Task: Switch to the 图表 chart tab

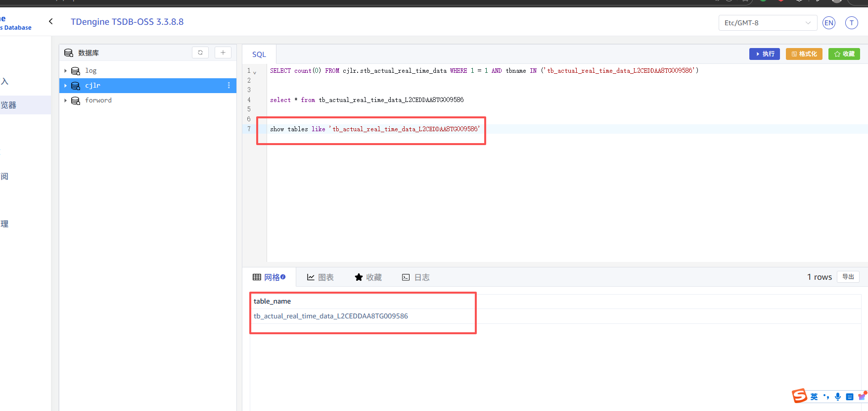Action: click(x=320, y=277)
